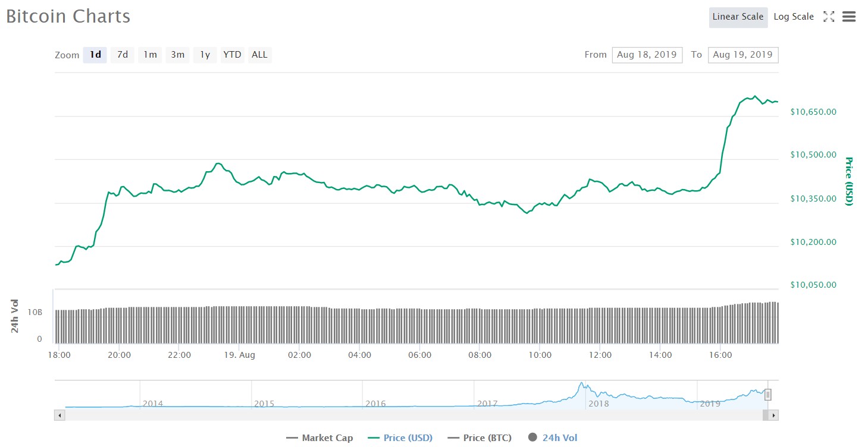Toggle the Market Cap series legend
The width and height of the screenshot is (868, 447).
319,438
